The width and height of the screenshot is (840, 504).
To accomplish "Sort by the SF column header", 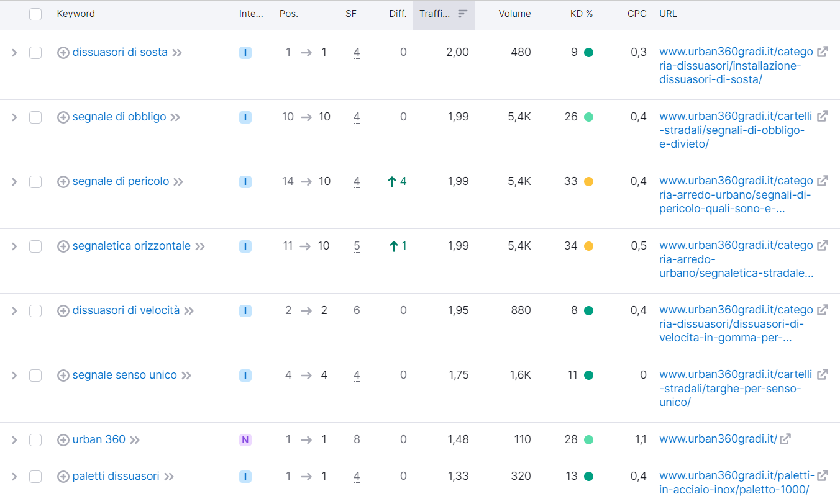I will point(351,14).
